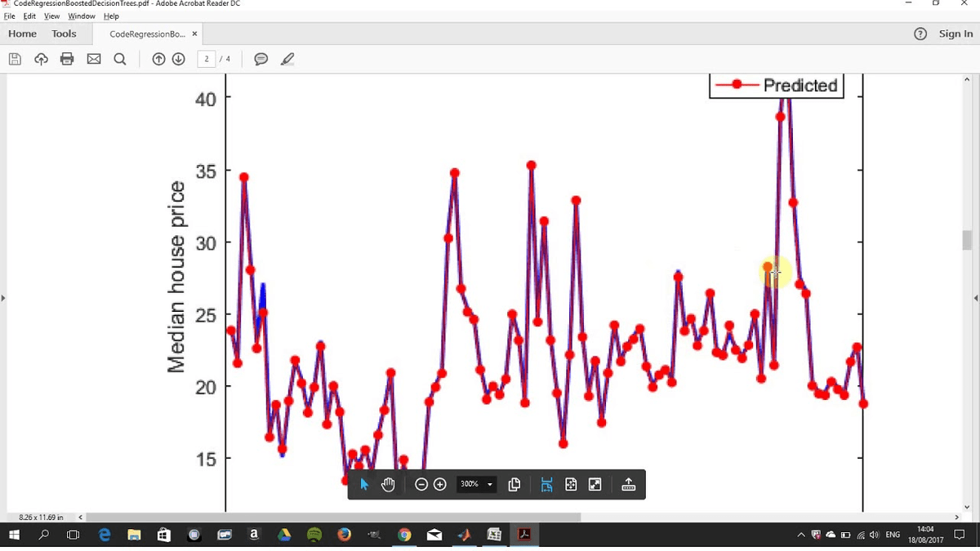Open the View menu
Viewport: 980px width, 551px height.
click(x=51, y=16)
